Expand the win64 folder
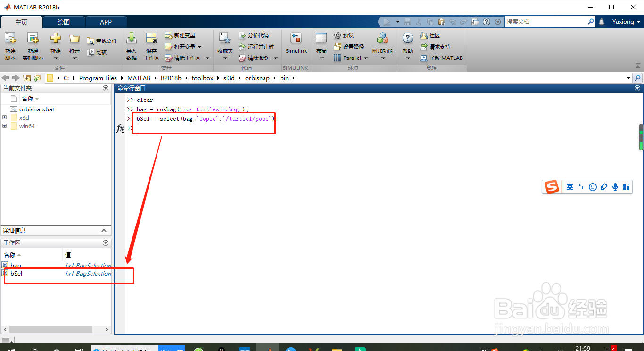644x351 pixels. tap(4, 126)
